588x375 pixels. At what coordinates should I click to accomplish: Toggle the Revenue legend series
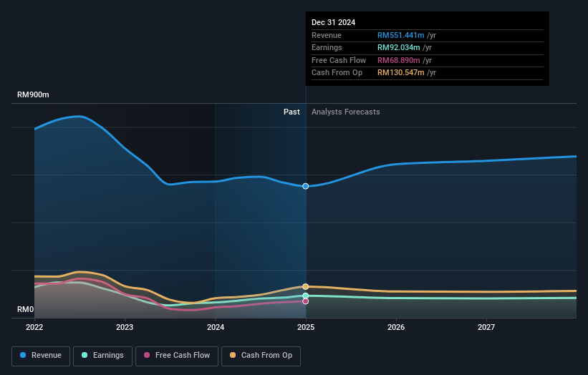[41, 356]
